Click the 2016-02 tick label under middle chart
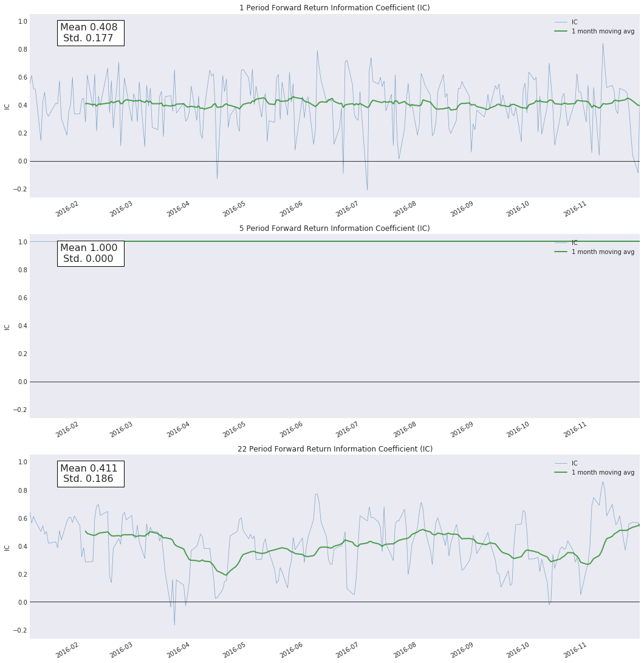This screenshot has width=644, height=663. tap(67, 429)
